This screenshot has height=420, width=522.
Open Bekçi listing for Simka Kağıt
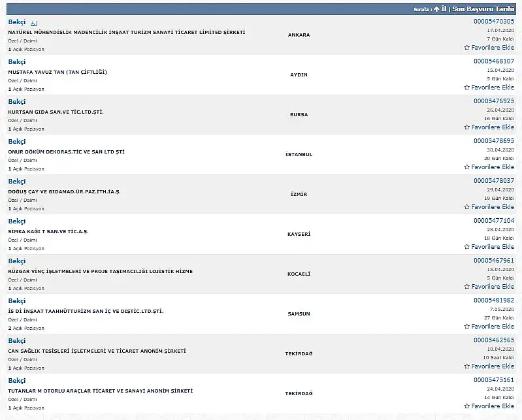16,221
